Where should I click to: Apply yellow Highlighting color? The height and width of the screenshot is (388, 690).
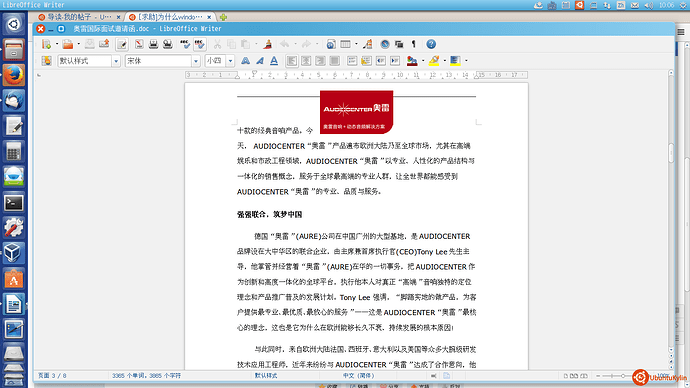(x=434, y=61)
